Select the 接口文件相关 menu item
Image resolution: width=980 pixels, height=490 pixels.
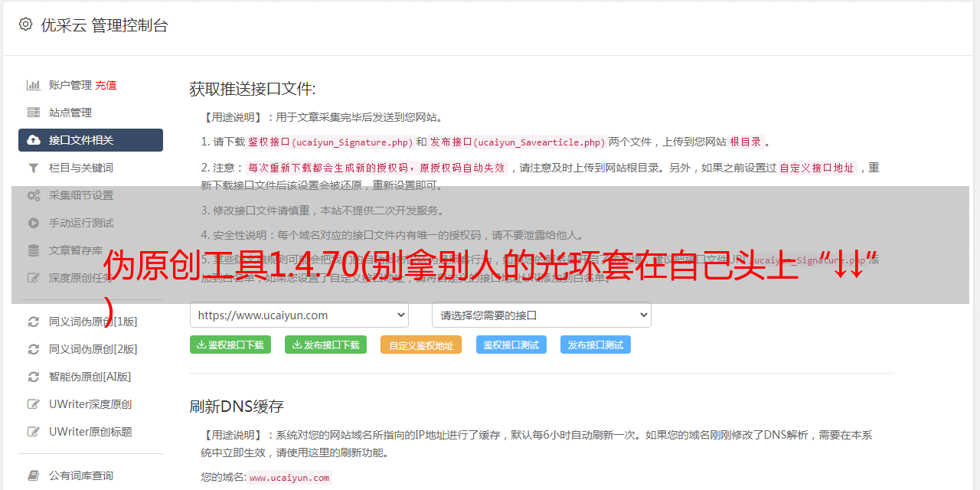tap(90, 140)
